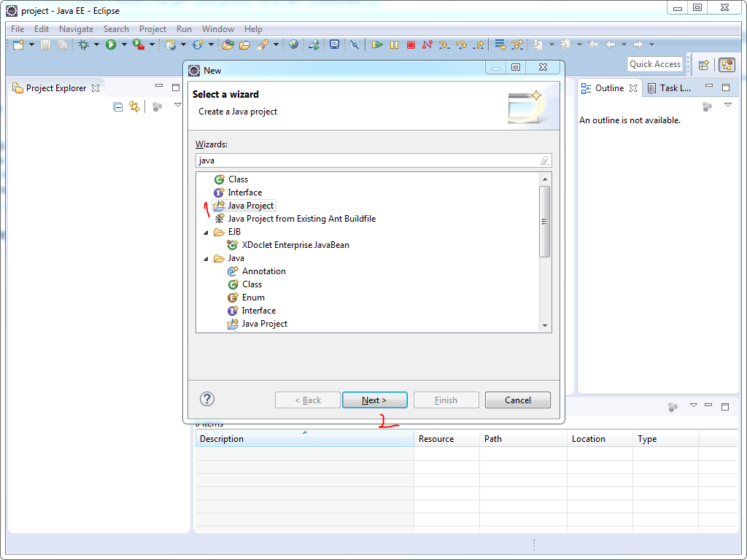747x560 pixels.
Task: Collapse All in Project Explorer
Action: (x=117, y=106)
